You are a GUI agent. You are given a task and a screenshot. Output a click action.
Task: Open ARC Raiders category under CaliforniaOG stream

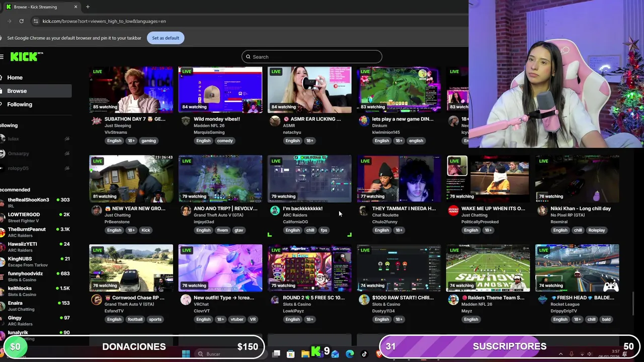pos(295,215)
